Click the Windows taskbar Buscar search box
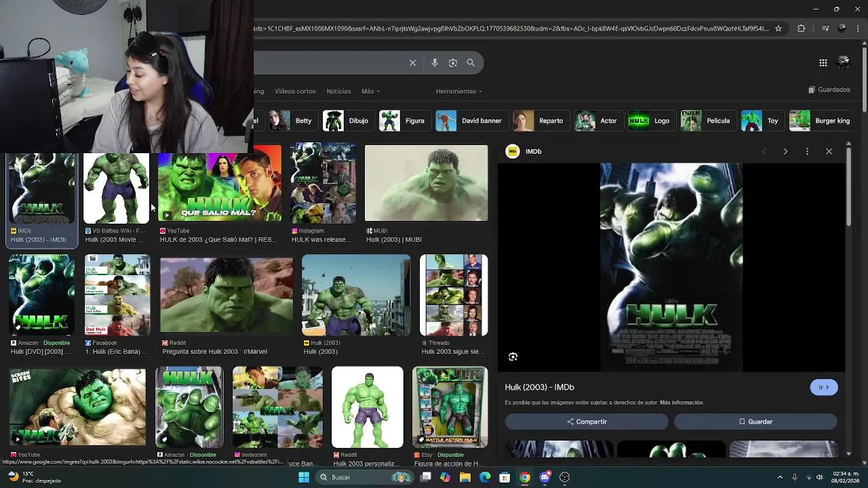 point(363,477)
